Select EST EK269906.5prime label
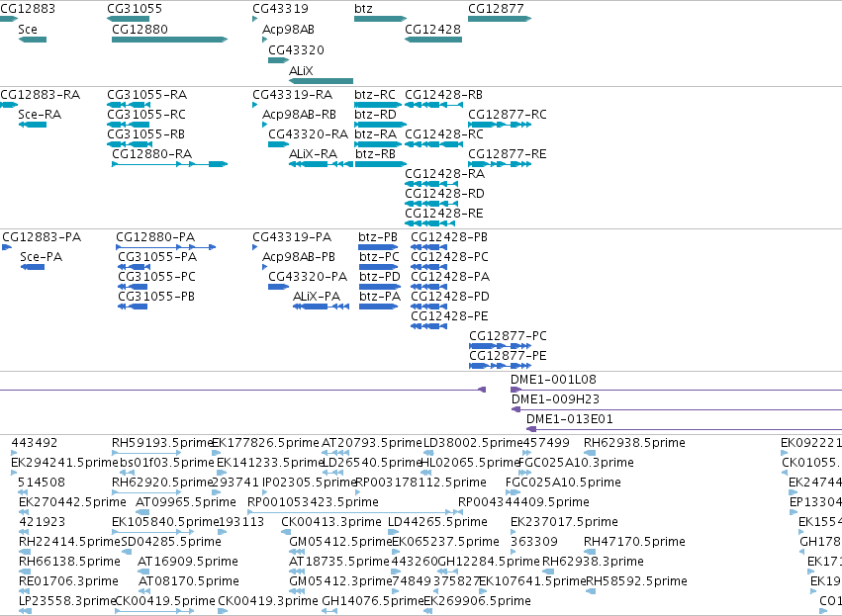The height and width of the screenshot is (616, 842). [477, 601]
